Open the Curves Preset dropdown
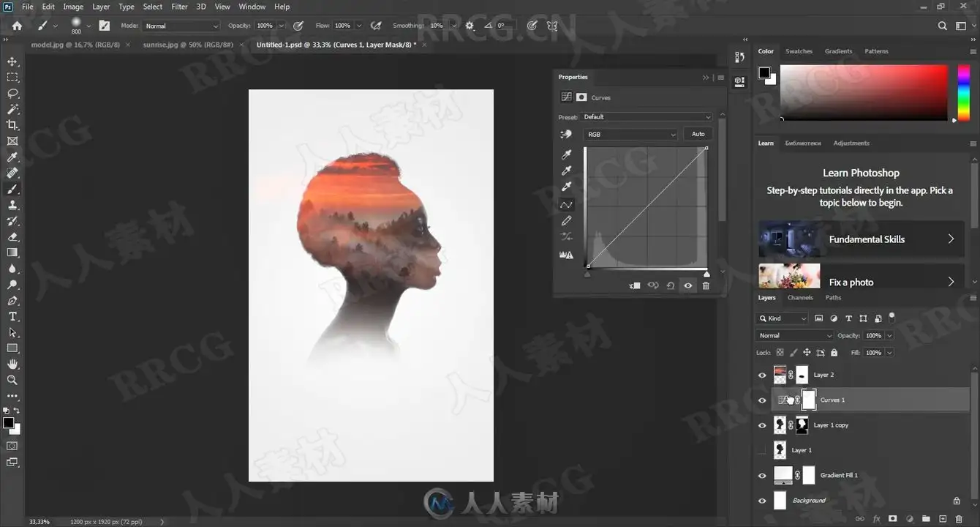Screen dimensions: 980x527 click(x=646, y=117)
